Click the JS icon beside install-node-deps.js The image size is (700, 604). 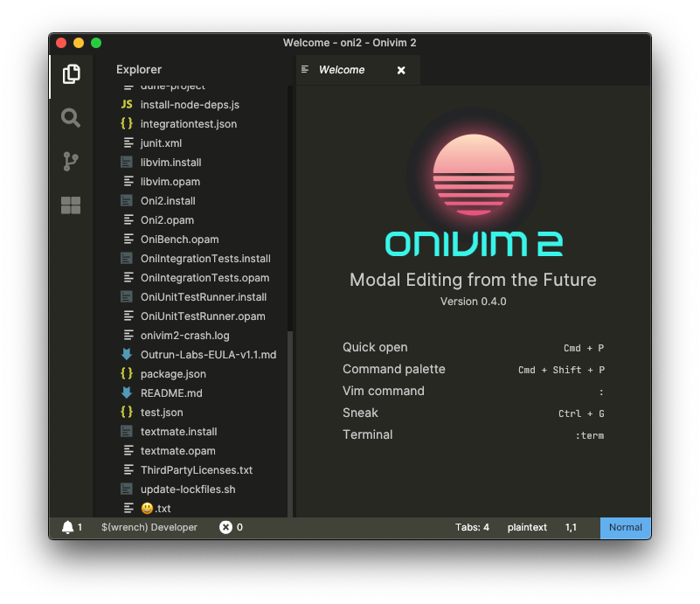point(127,104)
